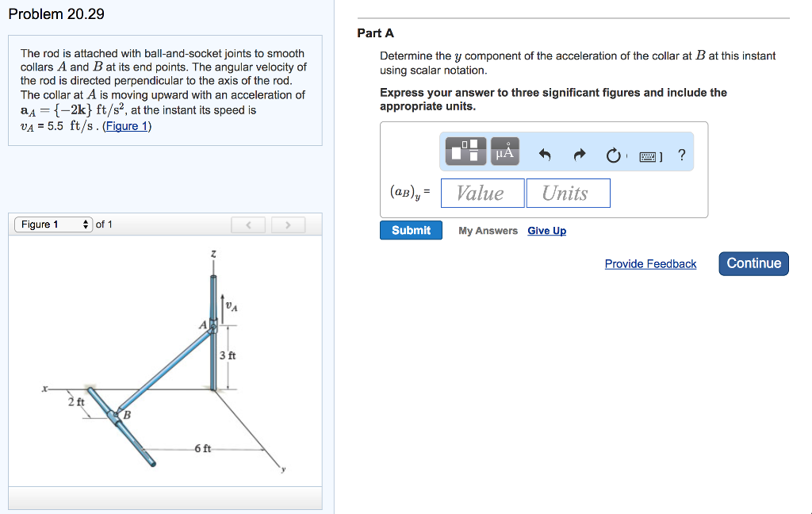Image resolution: width=812 pixels, height=514 pixels.
Task: Click the Value input field
Action: click(x=482, y=193)
